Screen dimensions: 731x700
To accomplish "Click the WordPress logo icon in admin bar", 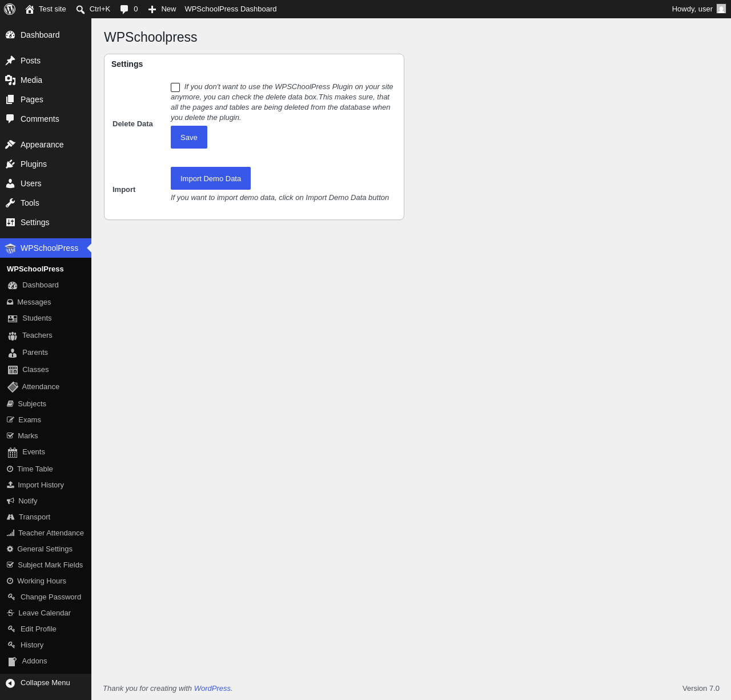I will click(x=10, y=9).
